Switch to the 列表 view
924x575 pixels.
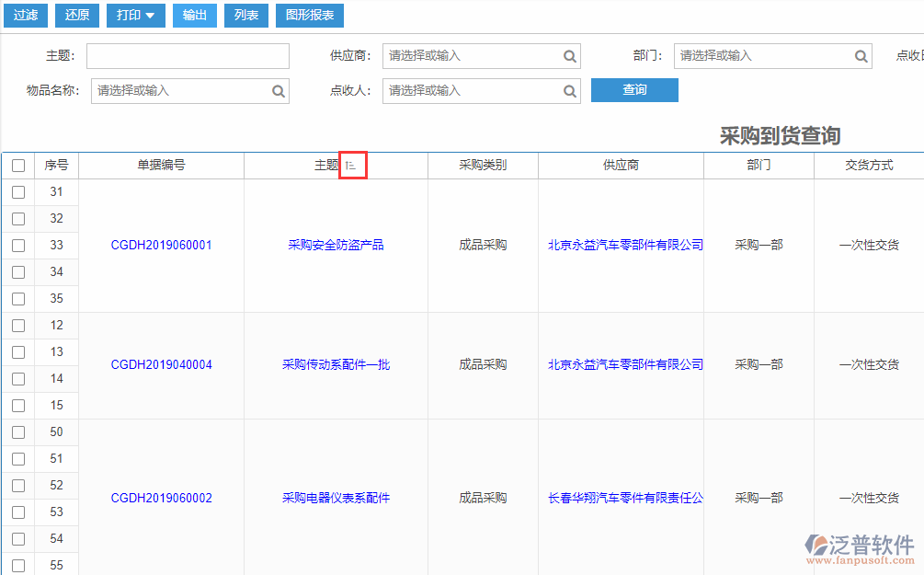[x=245, y=15]
